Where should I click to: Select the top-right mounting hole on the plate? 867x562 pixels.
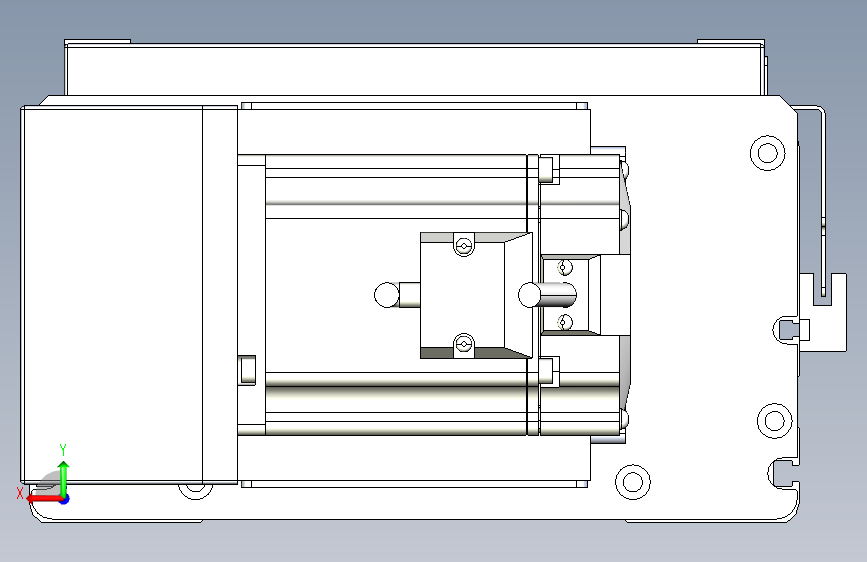(767, 152)
